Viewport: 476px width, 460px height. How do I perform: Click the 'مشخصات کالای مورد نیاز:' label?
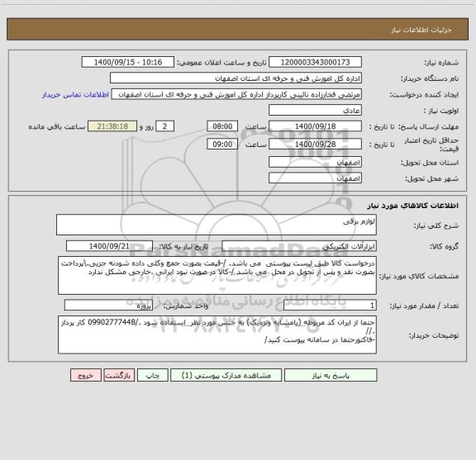click(x=419, y=276)
